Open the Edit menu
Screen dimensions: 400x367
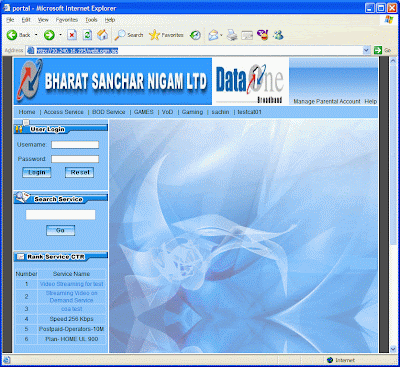tap(26, 20)
